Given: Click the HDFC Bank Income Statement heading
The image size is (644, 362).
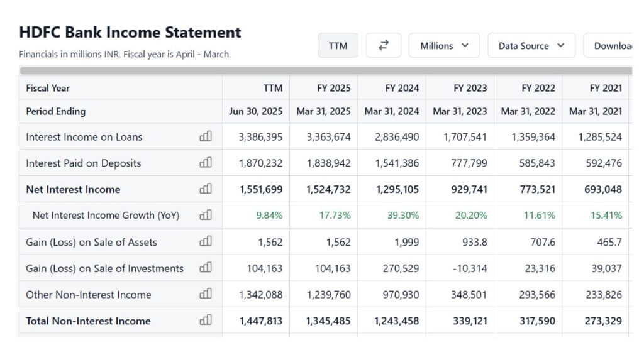Looking at the screenshot, I should [130, 33].
